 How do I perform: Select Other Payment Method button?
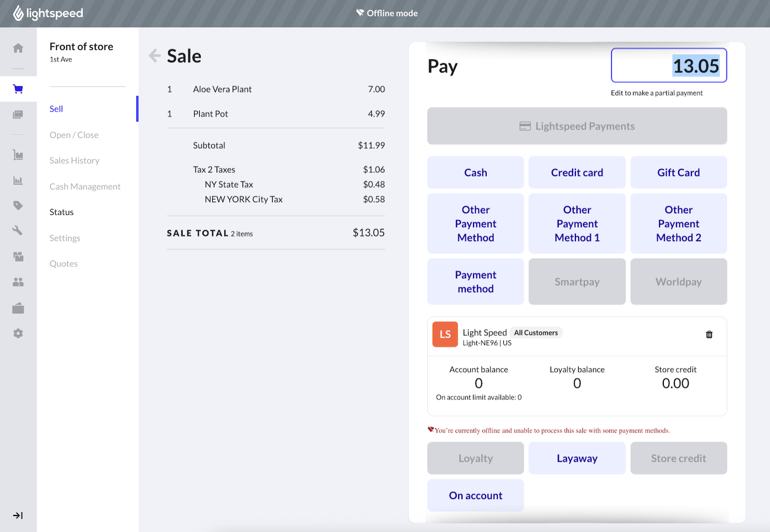(476, 224)
